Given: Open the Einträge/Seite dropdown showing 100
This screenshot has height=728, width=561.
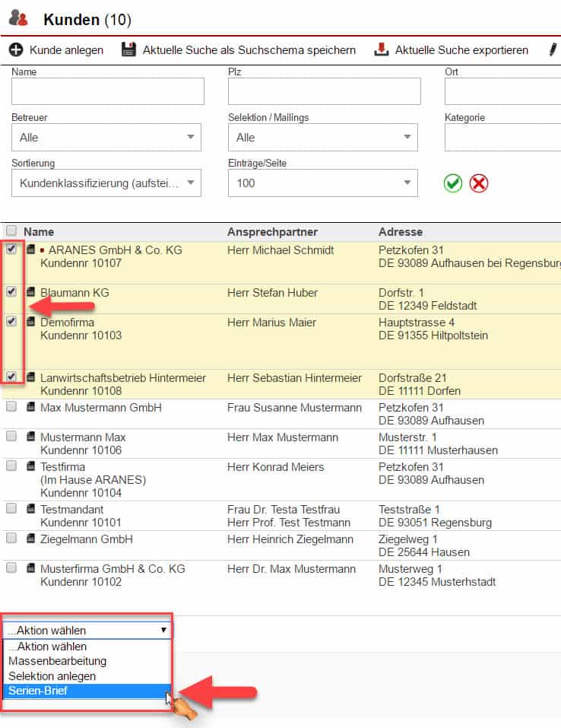Looking at the screenshot, I should click(322, 183).
